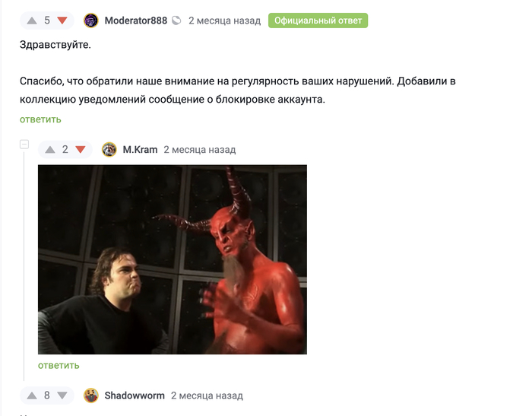Screen dimensions: 532x416
Task: Downvote Shadowworm's comment
Action: coord(62,395)
